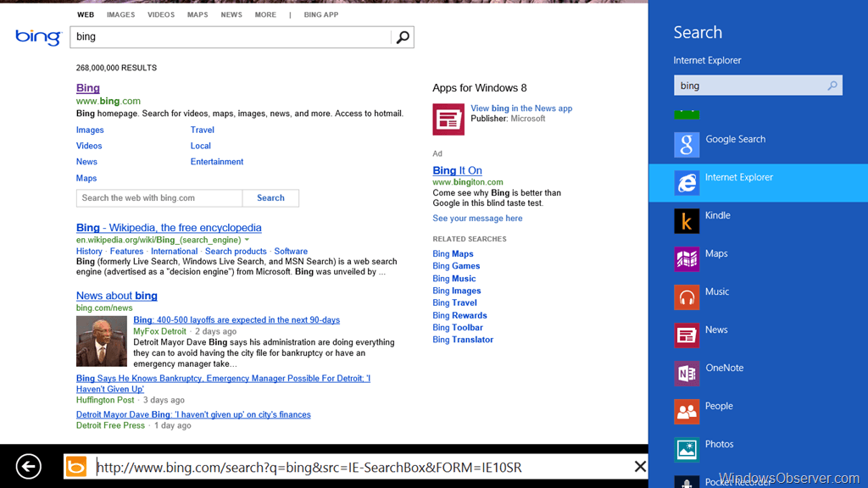Click the magnifier in Search charm box
Screen dimensions: 868x488
(832, 86)
